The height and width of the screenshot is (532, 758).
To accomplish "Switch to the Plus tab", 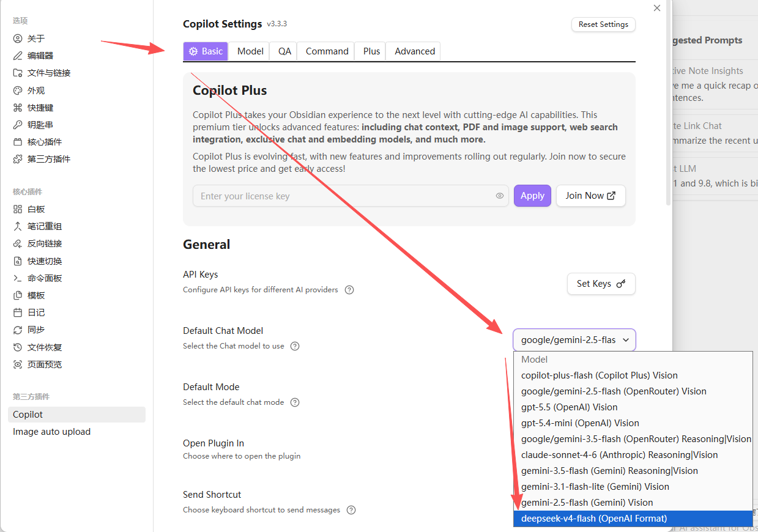I will (371, 51).
